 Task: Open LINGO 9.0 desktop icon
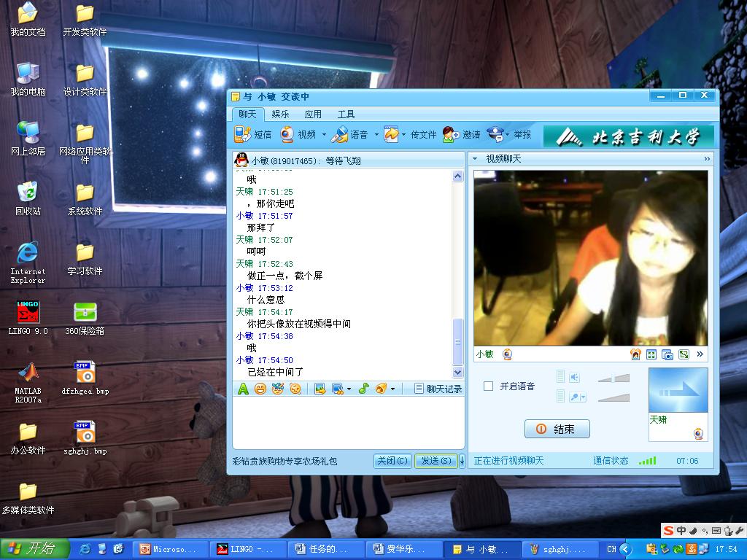tap(28, 317)
